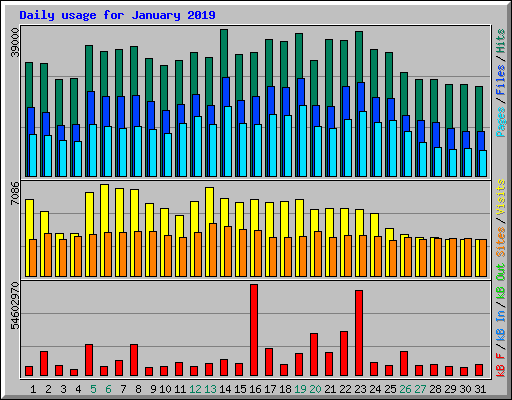This screenshot has width=512, height=400.
Task: Select the yellow Visits bar for day 6
Action: coord(104,208)
